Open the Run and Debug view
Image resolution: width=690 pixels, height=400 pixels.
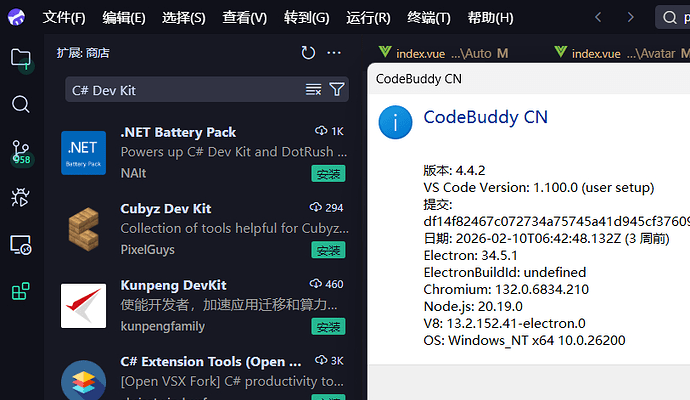tap(21, 197)
